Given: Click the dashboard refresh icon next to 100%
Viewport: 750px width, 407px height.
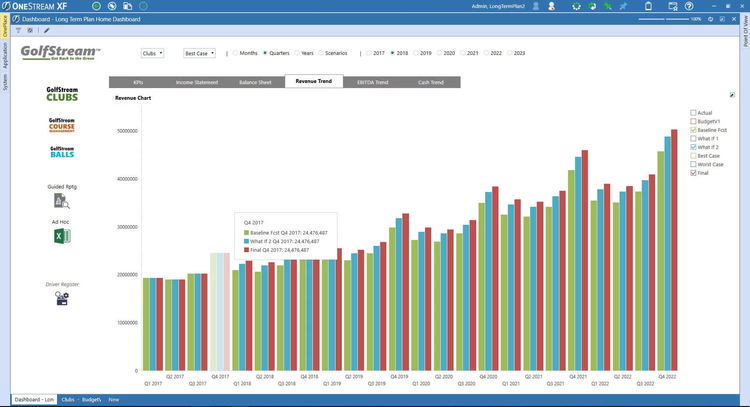Looking at the screenshot, I should point(710,19).
